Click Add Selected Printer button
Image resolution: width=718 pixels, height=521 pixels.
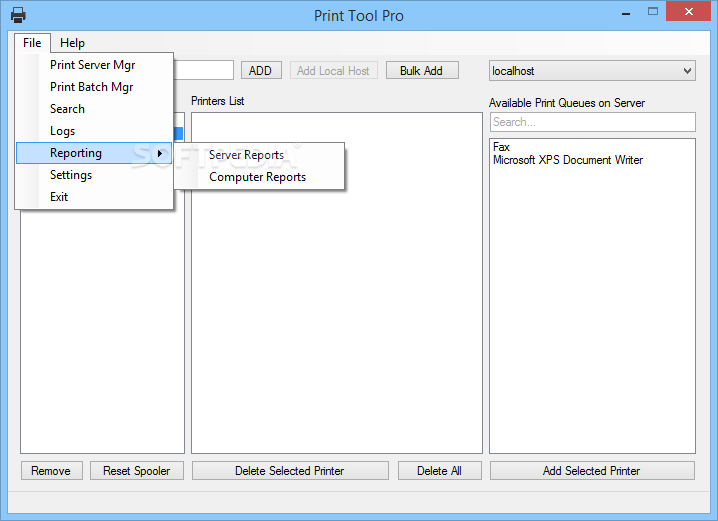pos(592,471)
